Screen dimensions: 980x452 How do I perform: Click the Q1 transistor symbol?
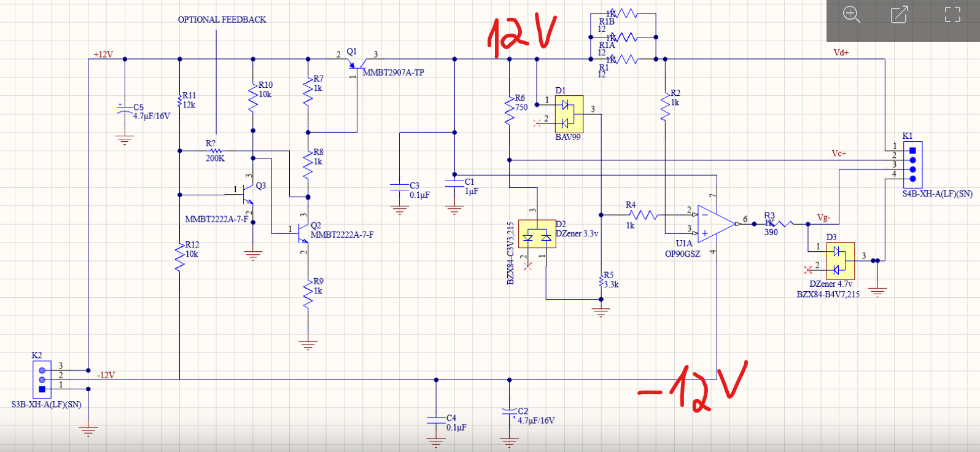click(x=357, y=64)
